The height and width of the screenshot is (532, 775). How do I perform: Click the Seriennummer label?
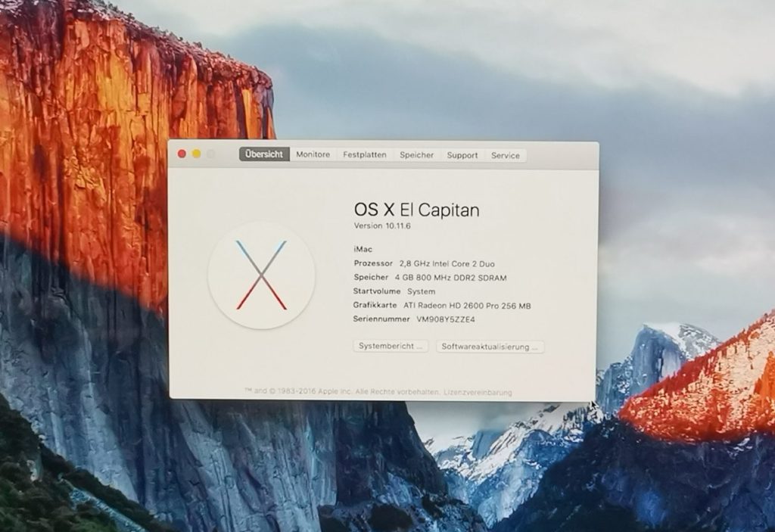tap(381, 319)
